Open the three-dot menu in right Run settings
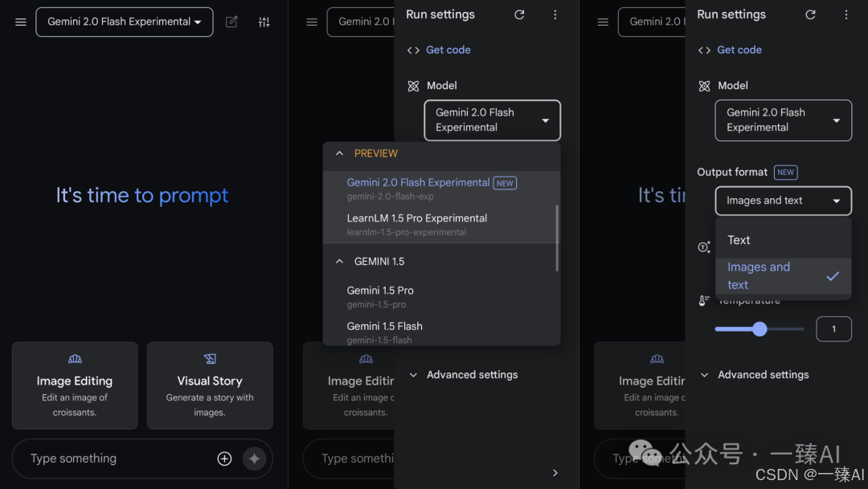 [x=845, y=15]
